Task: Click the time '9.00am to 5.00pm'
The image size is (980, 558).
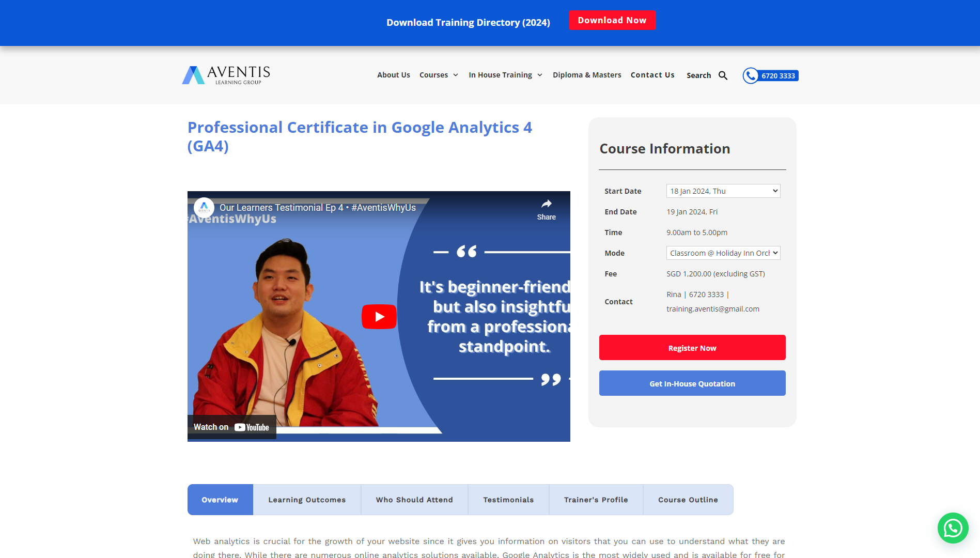Action: coord(697,233)
